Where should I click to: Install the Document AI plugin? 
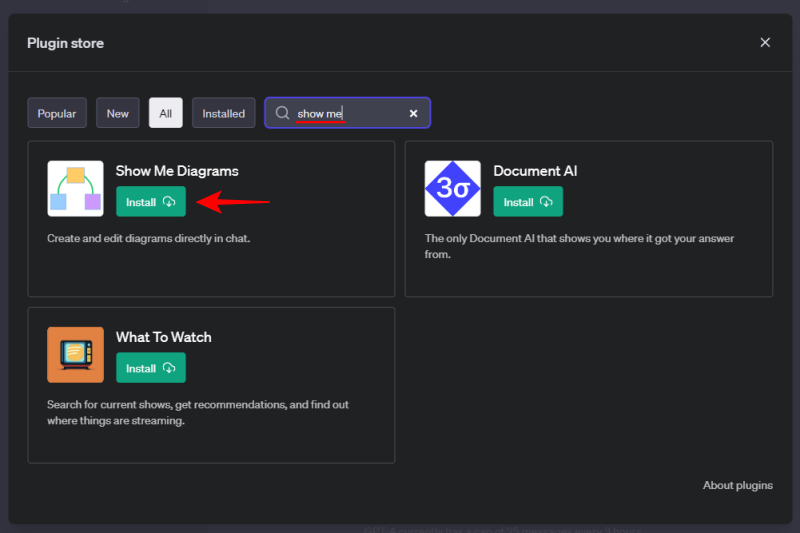(528, 202)
